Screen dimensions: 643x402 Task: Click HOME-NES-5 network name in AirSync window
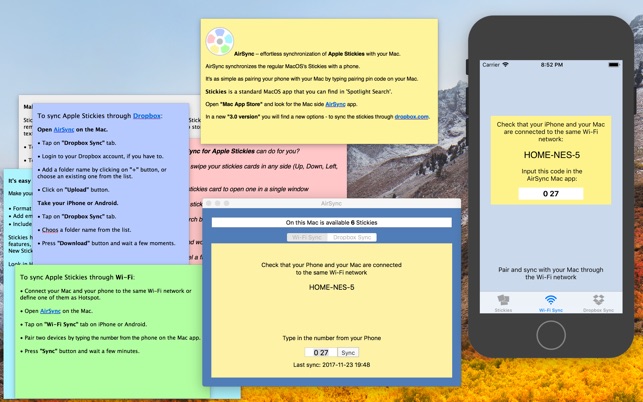331,287
